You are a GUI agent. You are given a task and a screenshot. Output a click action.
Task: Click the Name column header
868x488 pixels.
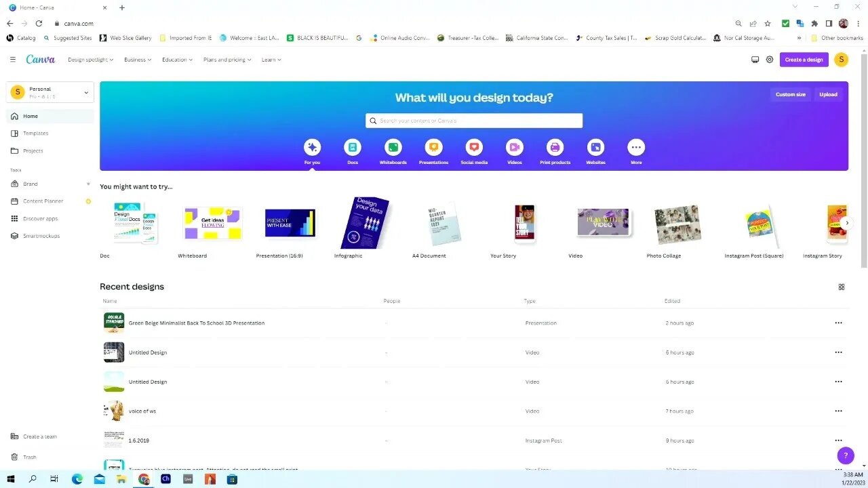[x=110, y=301]
